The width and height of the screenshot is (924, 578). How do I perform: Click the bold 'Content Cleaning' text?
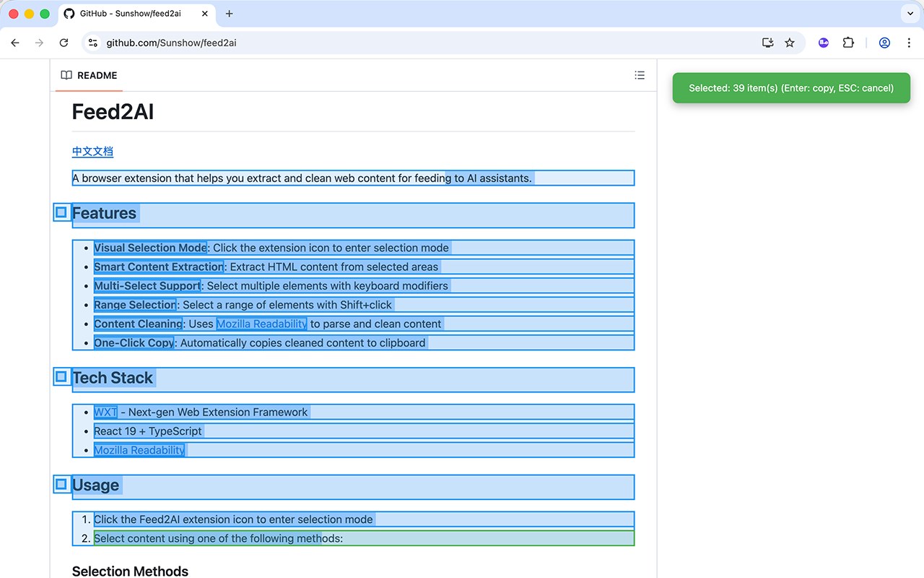pos(139,324)
